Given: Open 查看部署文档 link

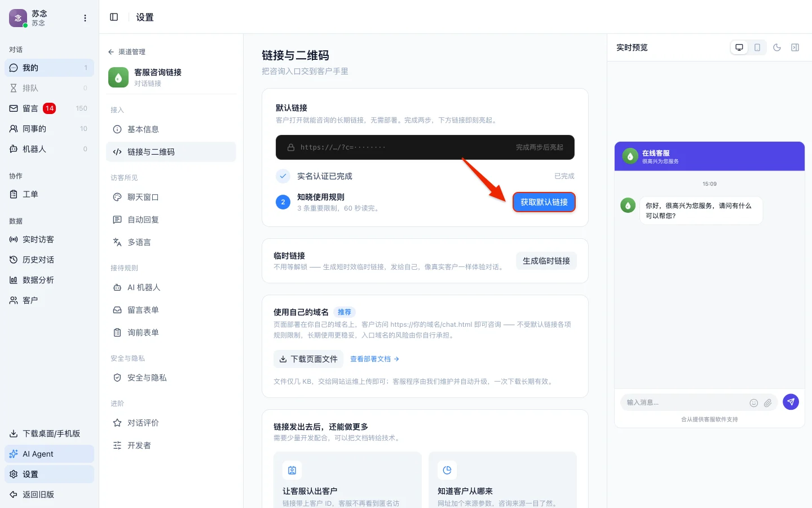Looking at the screenshot, I should pyautogui.click(x=374, y=359).
